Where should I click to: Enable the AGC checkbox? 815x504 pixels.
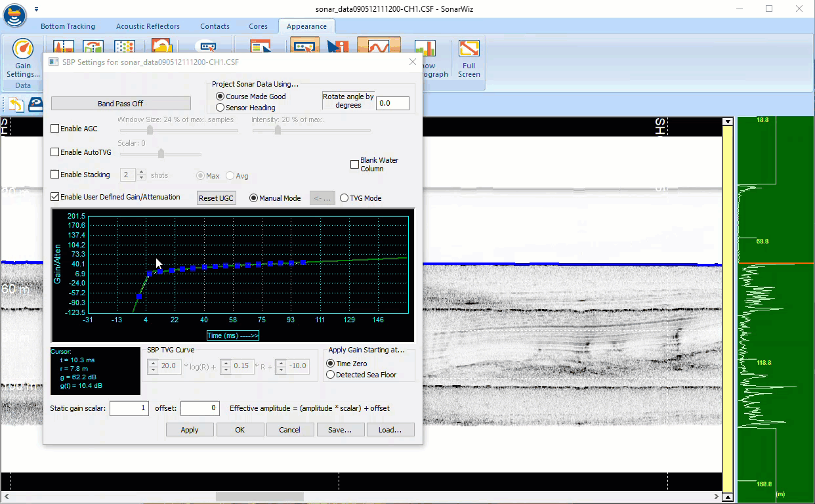pos(55,129)
